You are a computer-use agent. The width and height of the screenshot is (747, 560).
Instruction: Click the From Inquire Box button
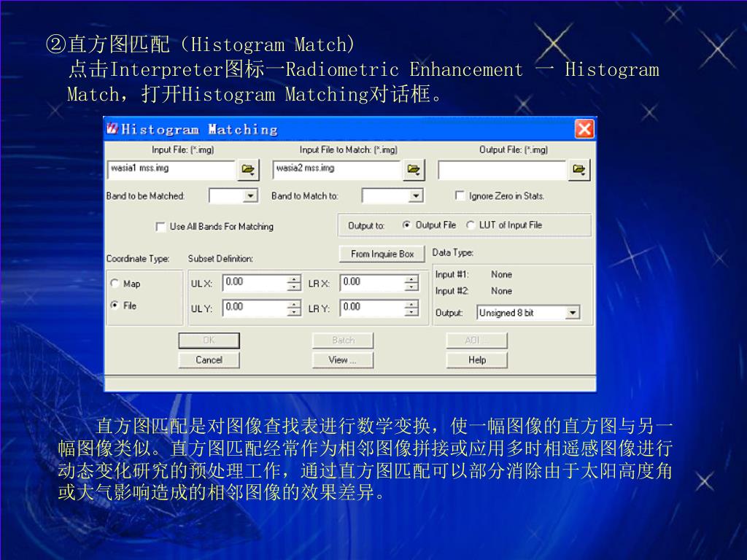(382, 254)
